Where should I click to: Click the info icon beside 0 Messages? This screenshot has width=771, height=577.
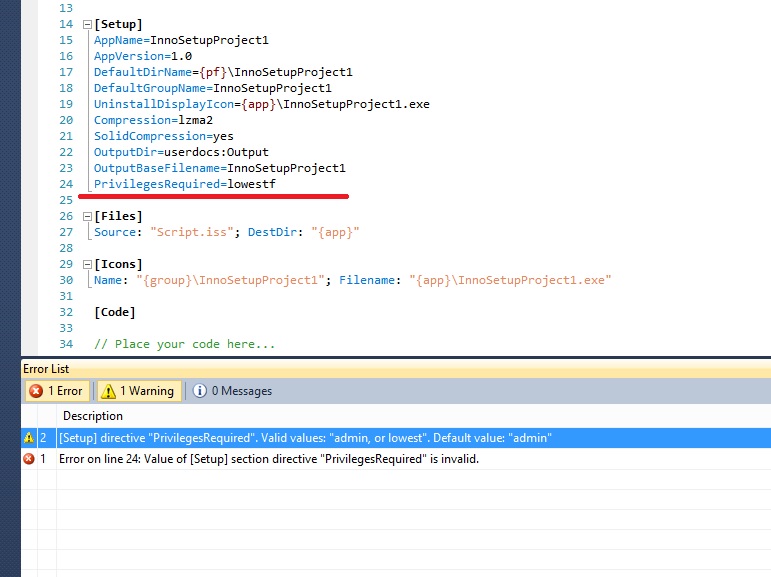[200, 391]
